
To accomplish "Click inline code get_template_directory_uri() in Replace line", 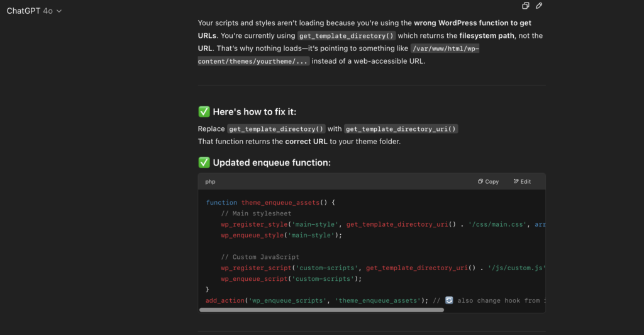I will pyautogui.click(x=401, y=128).
